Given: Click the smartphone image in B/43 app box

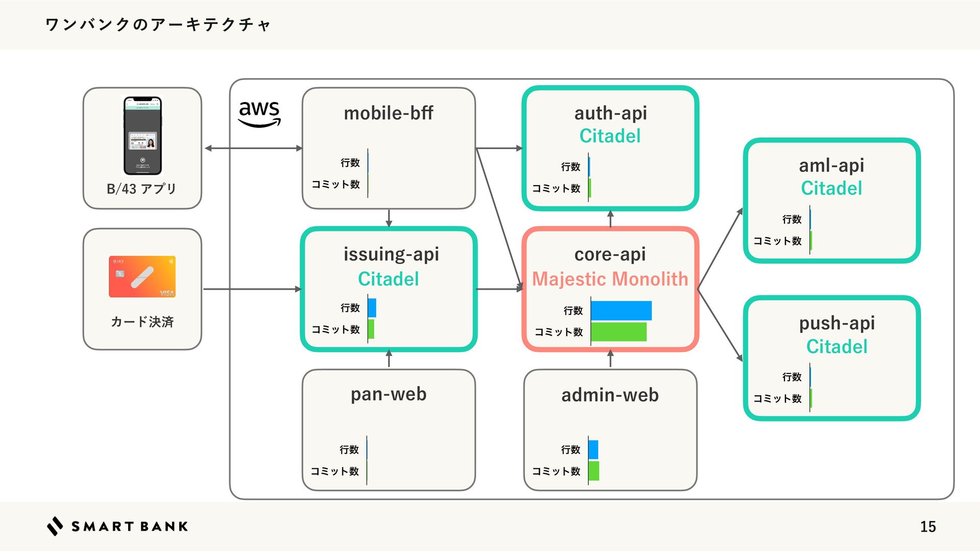Looking at the screenshot, I should (x=142, y=136).
